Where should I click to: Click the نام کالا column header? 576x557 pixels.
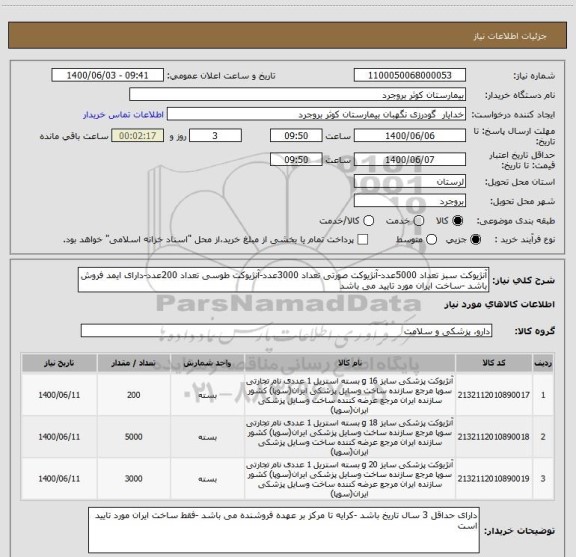pos(350,363)
